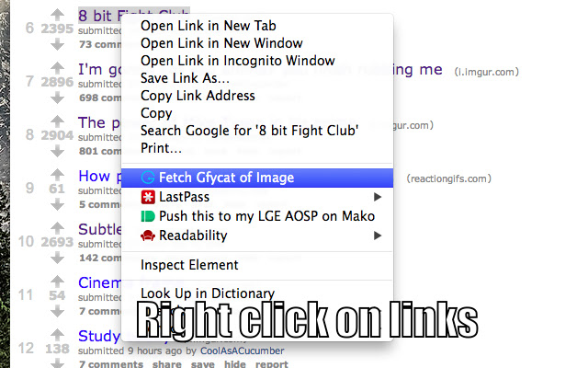The image size is (588, 368).
Task: Open the 7 comments link on post 12
Action: click(111, 364)
